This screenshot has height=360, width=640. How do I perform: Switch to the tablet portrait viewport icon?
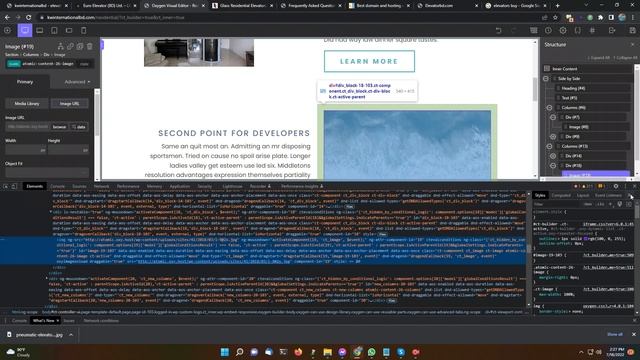[54, 31]
